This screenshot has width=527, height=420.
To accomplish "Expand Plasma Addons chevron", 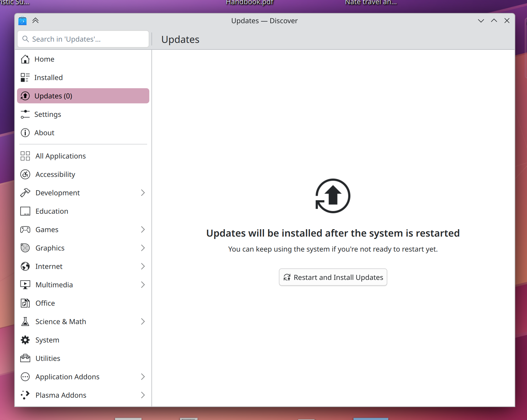I will pos(143,395).
